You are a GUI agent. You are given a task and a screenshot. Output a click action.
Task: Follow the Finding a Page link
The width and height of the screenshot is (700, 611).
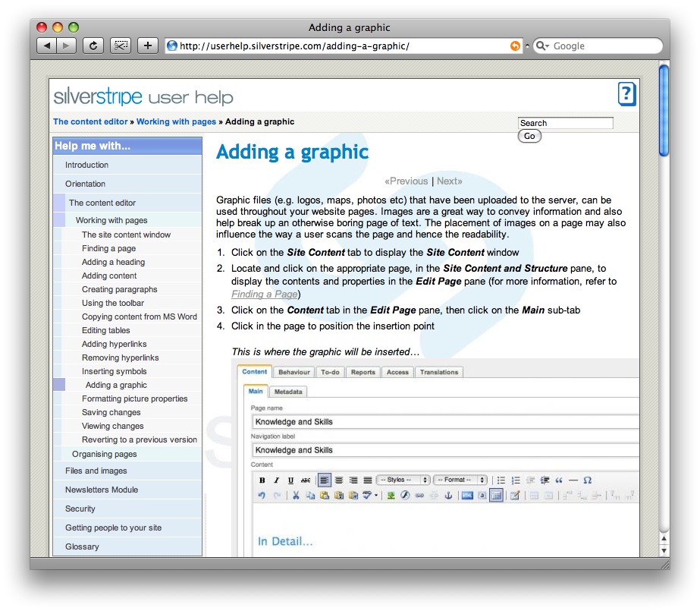pyautogui.click(x=264, y=294)
